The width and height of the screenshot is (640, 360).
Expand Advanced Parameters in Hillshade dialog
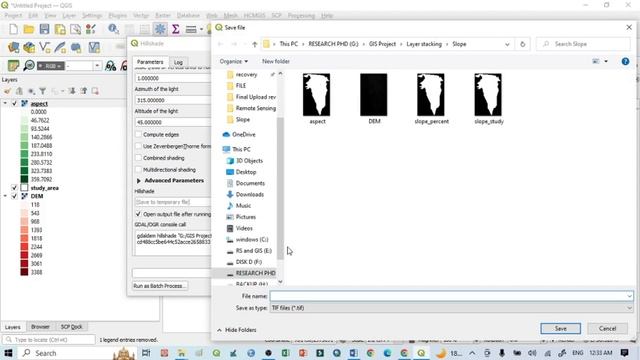click(139, 180)
